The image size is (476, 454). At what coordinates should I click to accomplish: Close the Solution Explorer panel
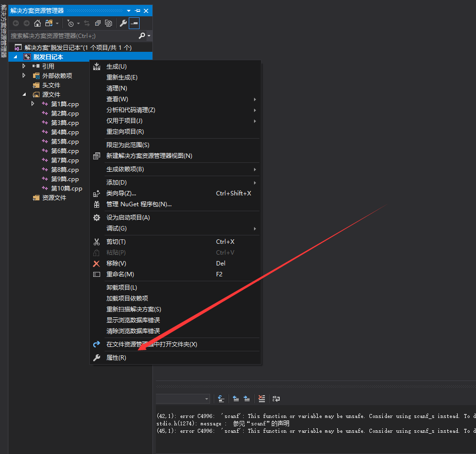(146, 11)
